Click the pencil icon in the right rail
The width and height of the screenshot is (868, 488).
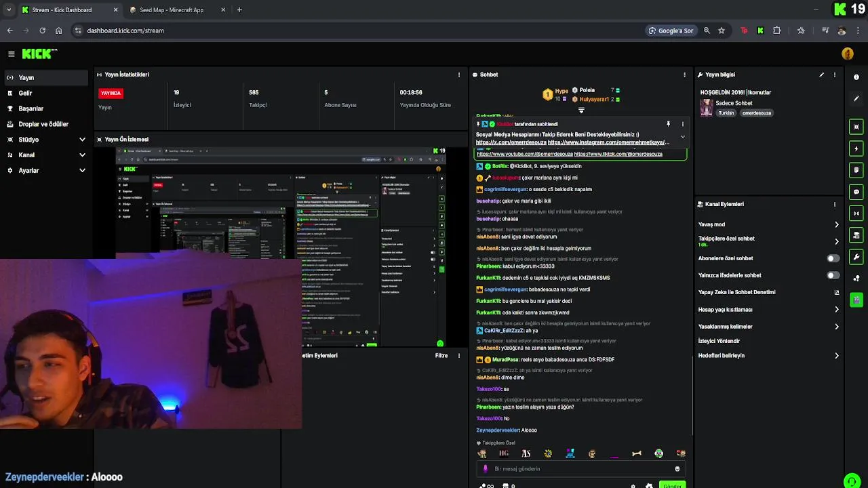[856, 98]
